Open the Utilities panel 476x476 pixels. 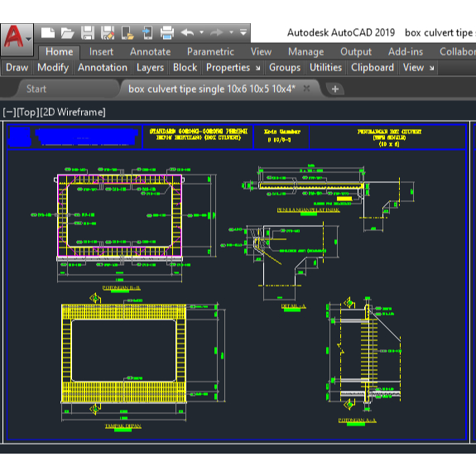click(x=325, y=67)
